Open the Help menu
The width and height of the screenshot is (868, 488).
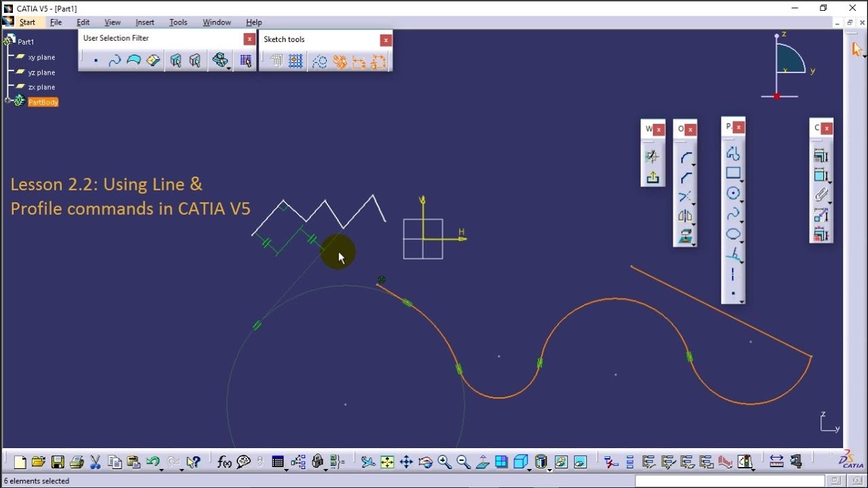tap(254, 22)
